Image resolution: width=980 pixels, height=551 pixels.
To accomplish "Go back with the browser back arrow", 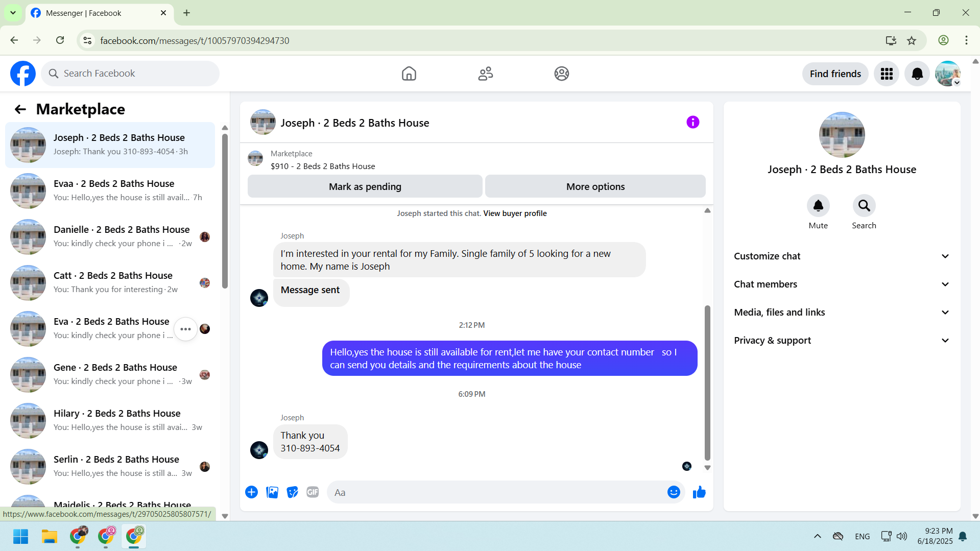I will 14,40.
